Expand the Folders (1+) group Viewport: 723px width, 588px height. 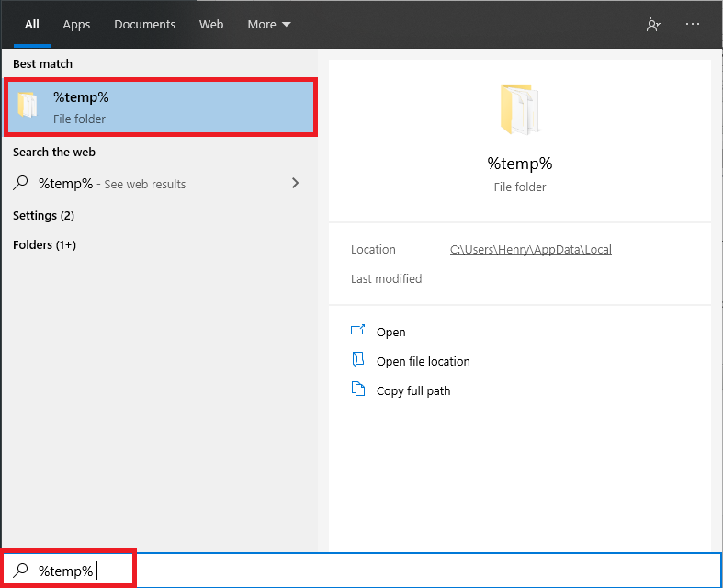[45, 245]
